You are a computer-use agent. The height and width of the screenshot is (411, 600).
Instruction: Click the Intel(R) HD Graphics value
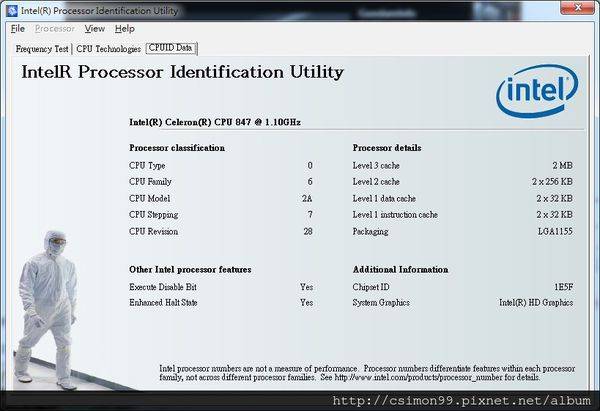pyautogui.click(x=536, y=303)
